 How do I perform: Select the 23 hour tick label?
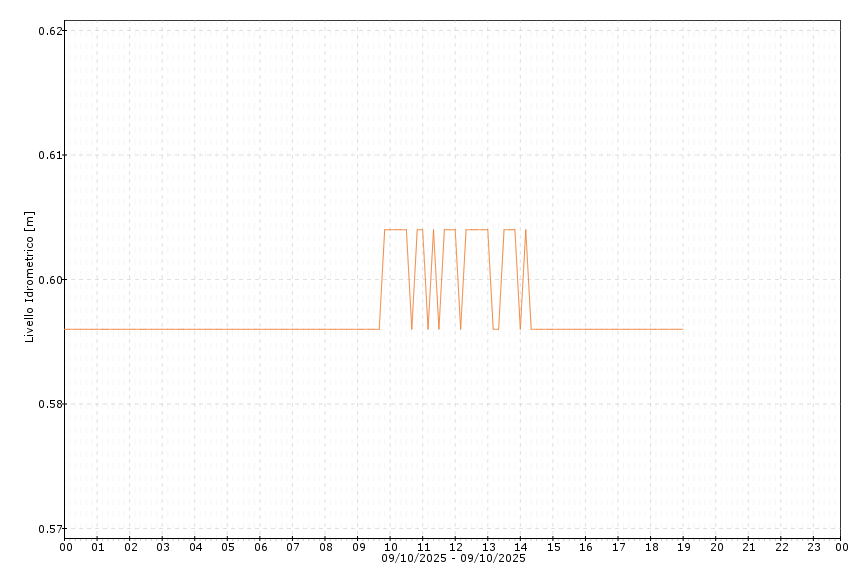point(814,547)
